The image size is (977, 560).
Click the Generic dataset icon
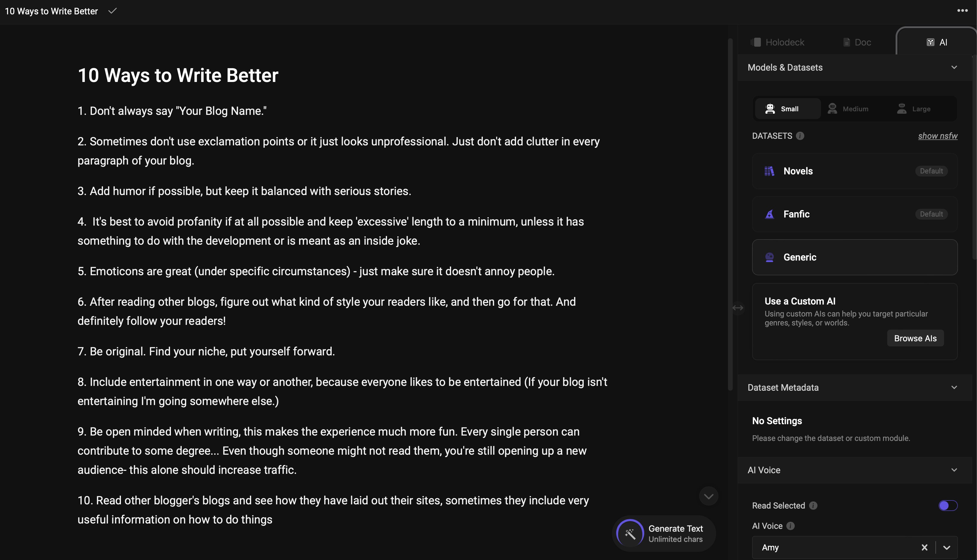[x=770, y=257]
